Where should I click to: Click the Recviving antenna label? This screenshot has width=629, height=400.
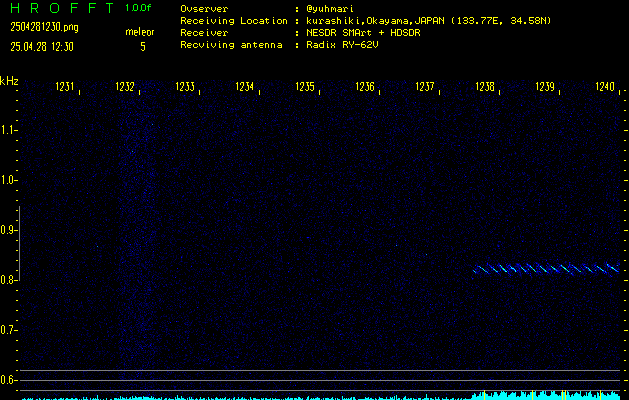tap(231, 45)
